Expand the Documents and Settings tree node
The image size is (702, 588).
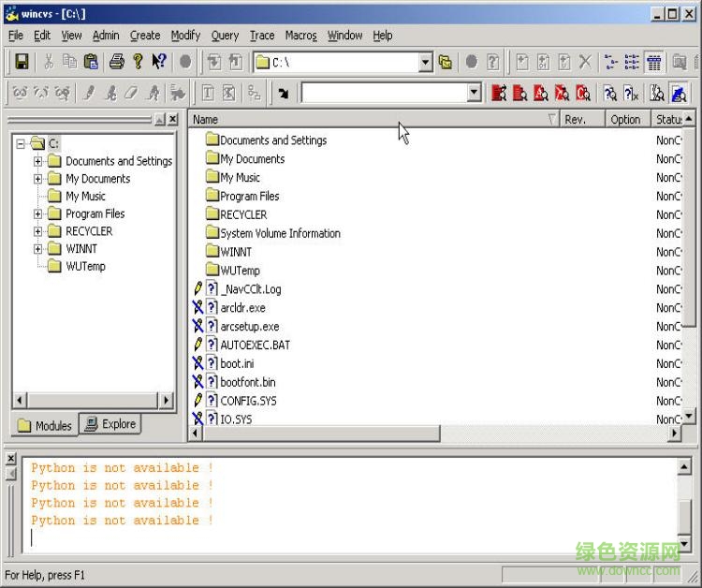tap(38, 161)
